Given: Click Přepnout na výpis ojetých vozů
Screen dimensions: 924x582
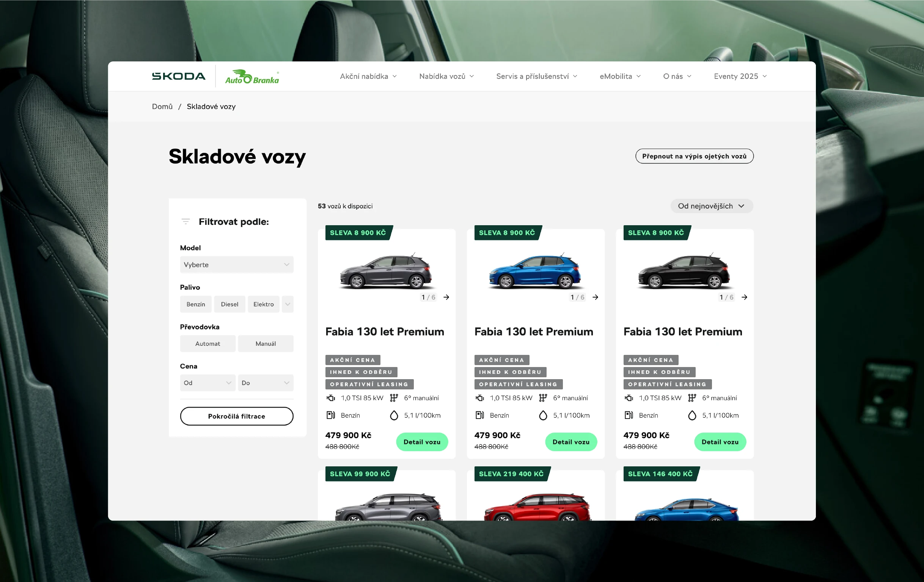Looking at the screenshot, I should pos(694,156).
